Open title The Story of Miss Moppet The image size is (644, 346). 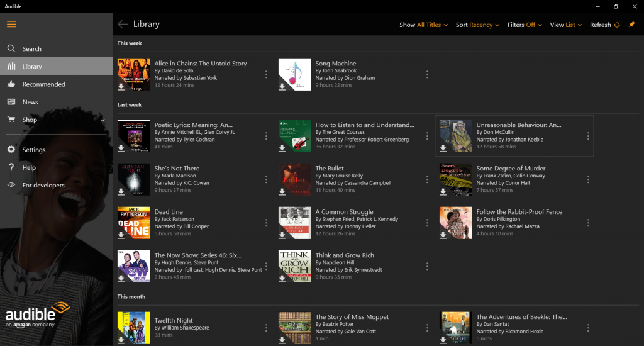[352, 317]
